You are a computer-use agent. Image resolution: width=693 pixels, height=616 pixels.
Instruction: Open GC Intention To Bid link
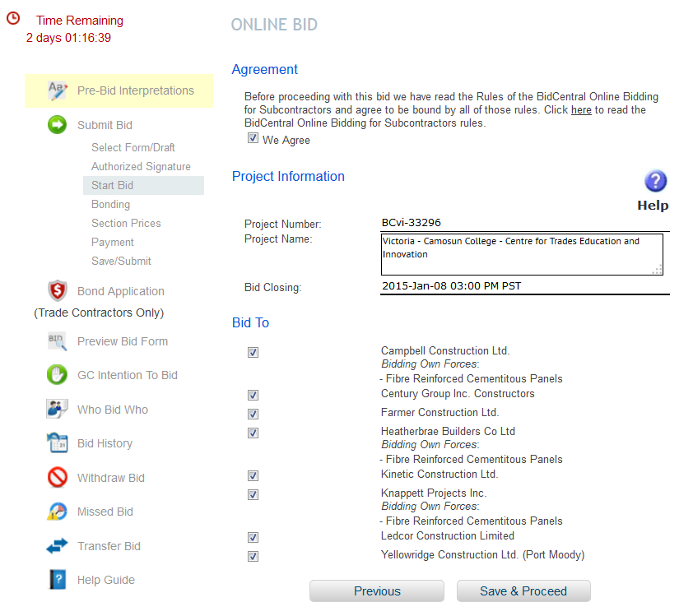(x=128, y=375)
